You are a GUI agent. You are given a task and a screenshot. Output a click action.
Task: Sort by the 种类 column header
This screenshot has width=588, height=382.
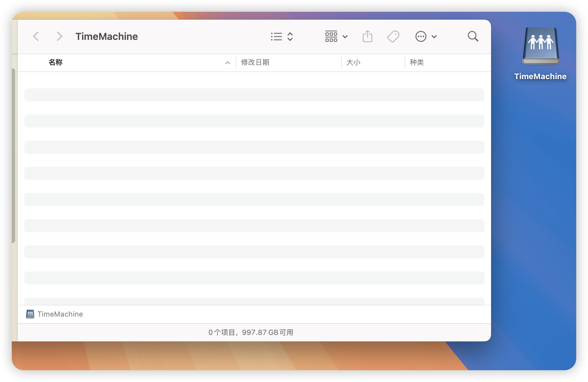417,62
